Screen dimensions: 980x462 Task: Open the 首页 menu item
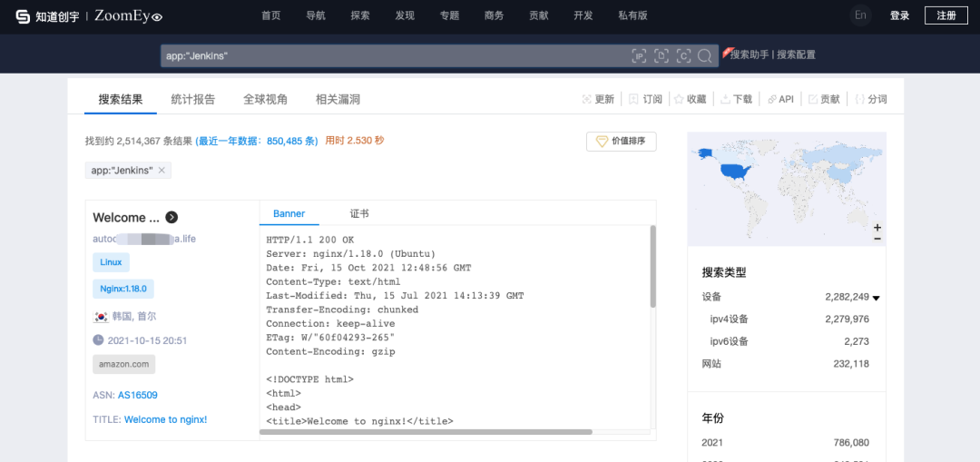pos(271,16)
